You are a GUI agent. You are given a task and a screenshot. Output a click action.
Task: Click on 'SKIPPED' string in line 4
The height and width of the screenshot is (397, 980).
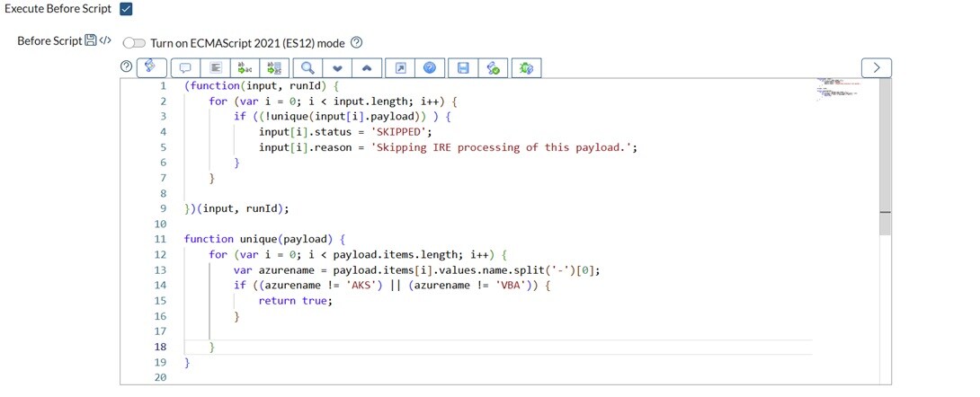tap(396, 132)
